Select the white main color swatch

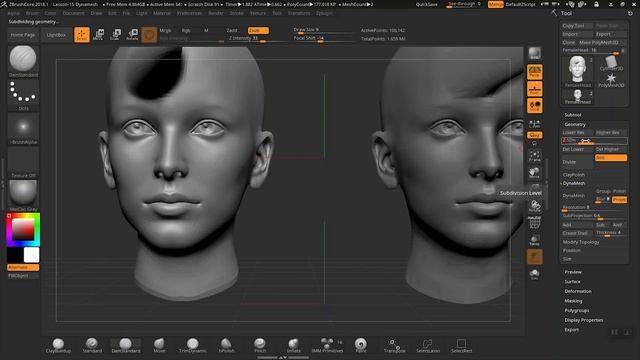(31, 255)
